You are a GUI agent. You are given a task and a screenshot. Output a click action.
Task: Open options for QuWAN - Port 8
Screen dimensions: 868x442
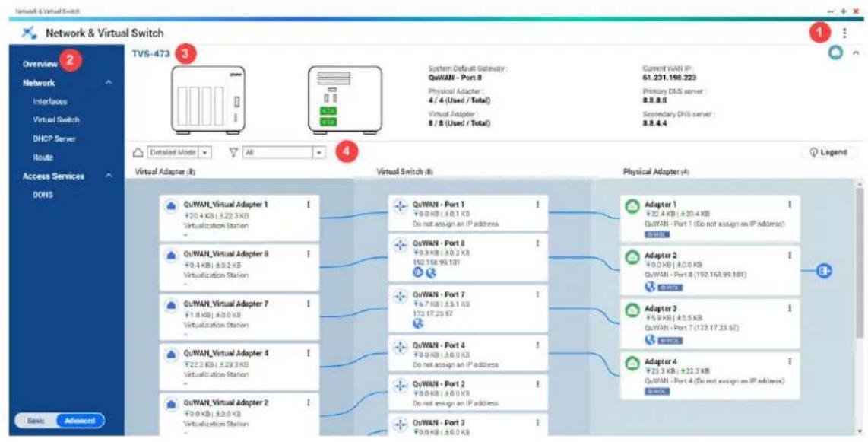pos(537,243)
